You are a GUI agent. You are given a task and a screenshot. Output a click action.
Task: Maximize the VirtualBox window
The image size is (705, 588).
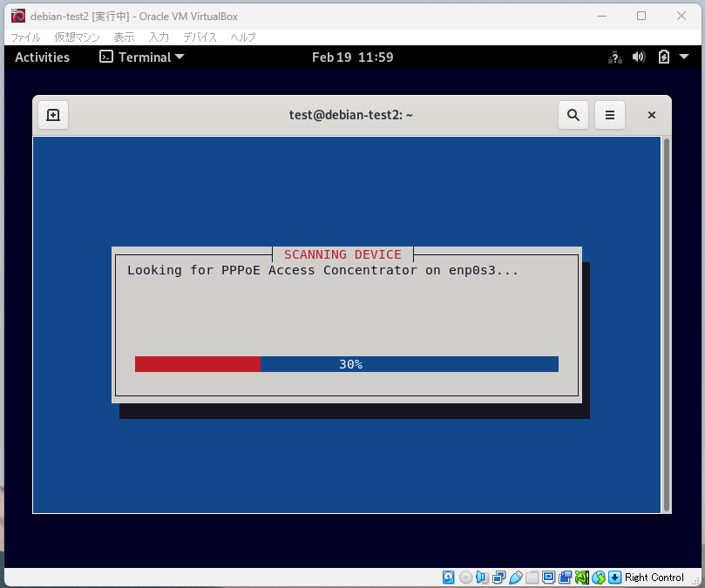(x=641, y=17)
